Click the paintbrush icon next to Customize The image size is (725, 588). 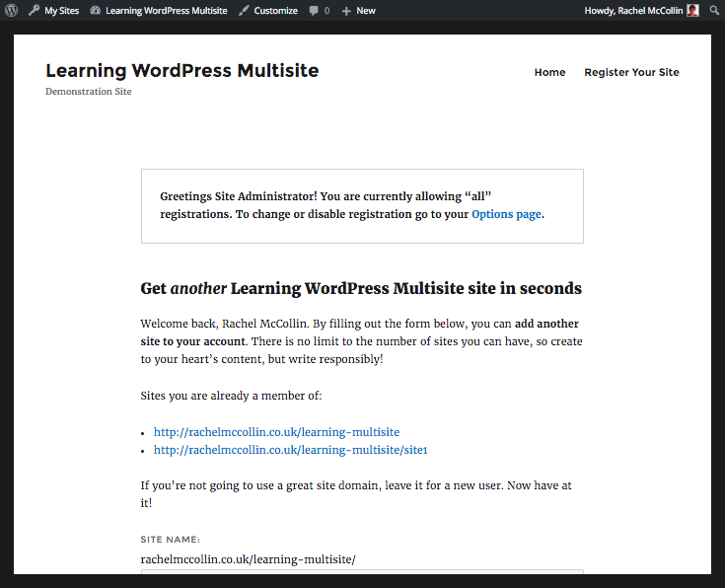coord(244,11)
